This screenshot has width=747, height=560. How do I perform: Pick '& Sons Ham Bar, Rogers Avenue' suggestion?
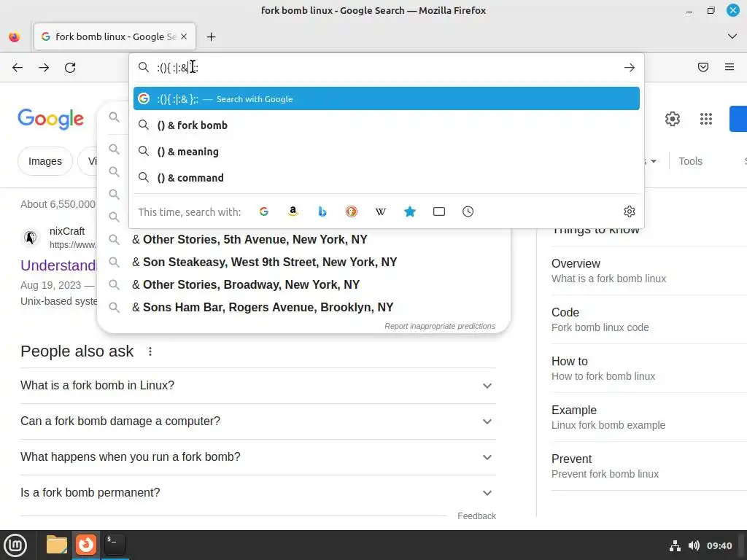pyautogui.click(x=303, y=307)
